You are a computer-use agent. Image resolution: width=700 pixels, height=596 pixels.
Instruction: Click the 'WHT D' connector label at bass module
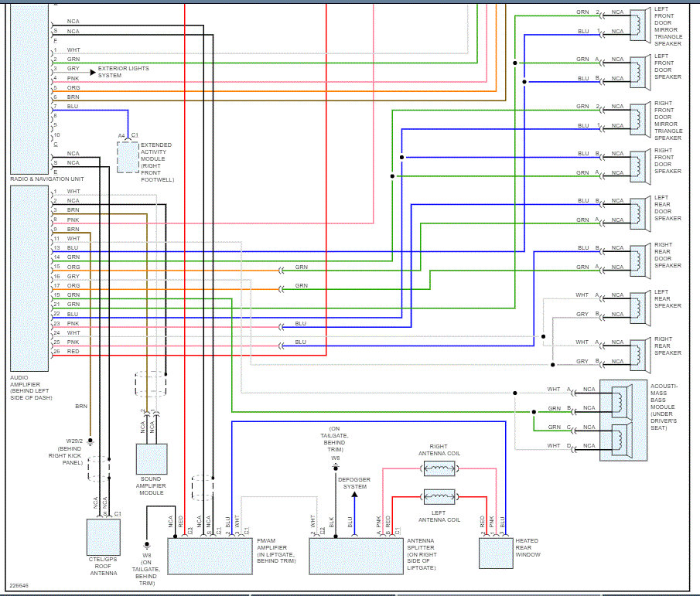point(559,446)
